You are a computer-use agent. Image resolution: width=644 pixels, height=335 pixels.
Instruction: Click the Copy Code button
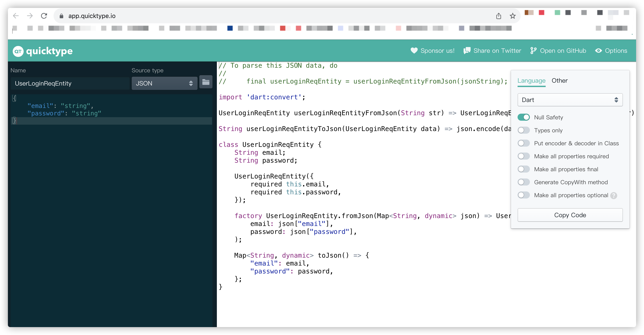click(570, 215)
